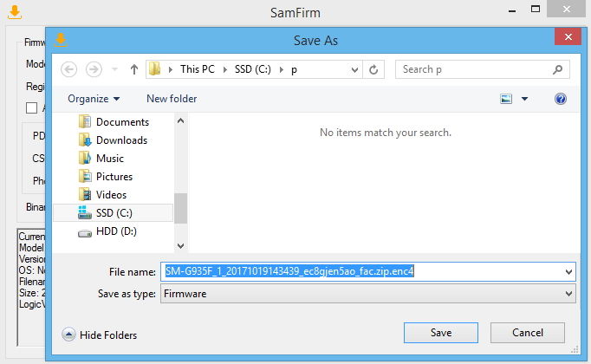Click Hide Folders toggle

(100, 335)
